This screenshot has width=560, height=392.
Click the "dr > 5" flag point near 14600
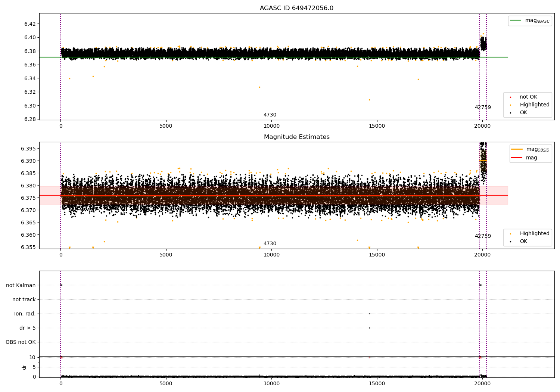[x=369, y=328]
